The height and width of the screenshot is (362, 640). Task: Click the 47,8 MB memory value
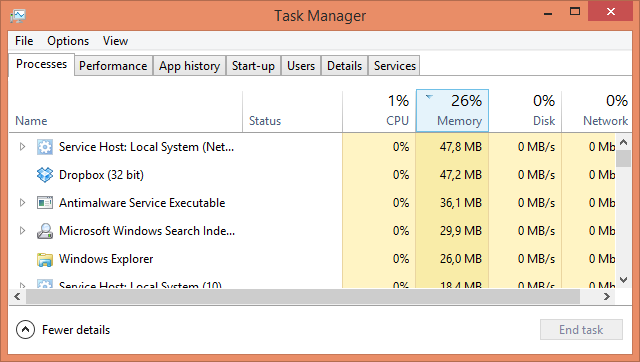pos(461,147)
